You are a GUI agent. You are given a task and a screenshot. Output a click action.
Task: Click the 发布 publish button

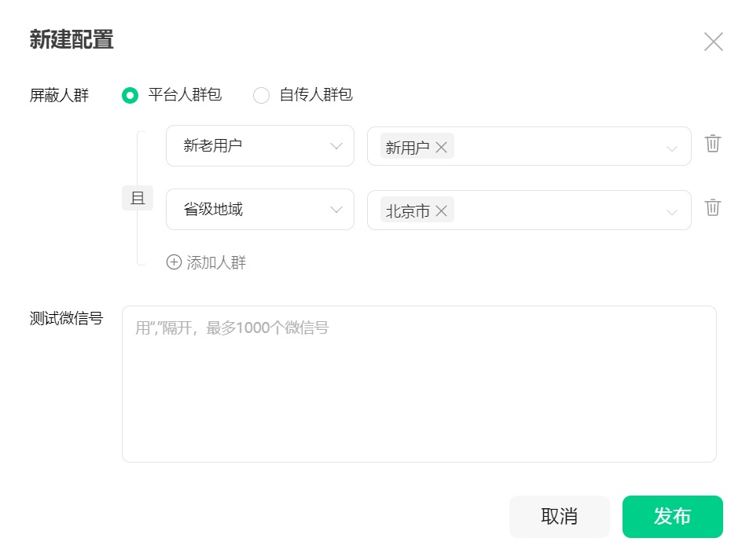672,517
